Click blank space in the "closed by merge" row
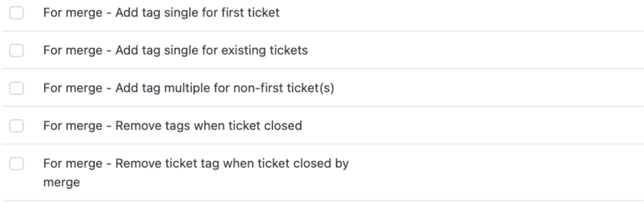 (486, 172)
